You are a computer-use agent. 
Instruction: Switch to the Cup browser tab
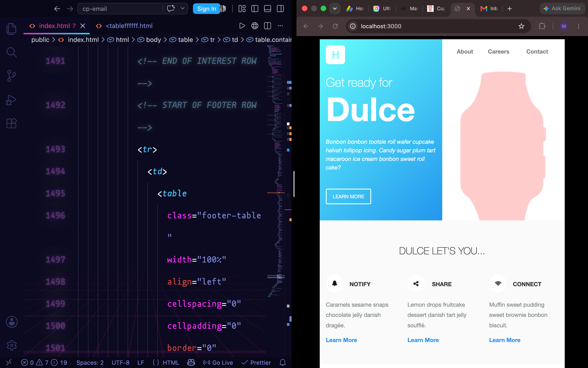click(436, 9)
